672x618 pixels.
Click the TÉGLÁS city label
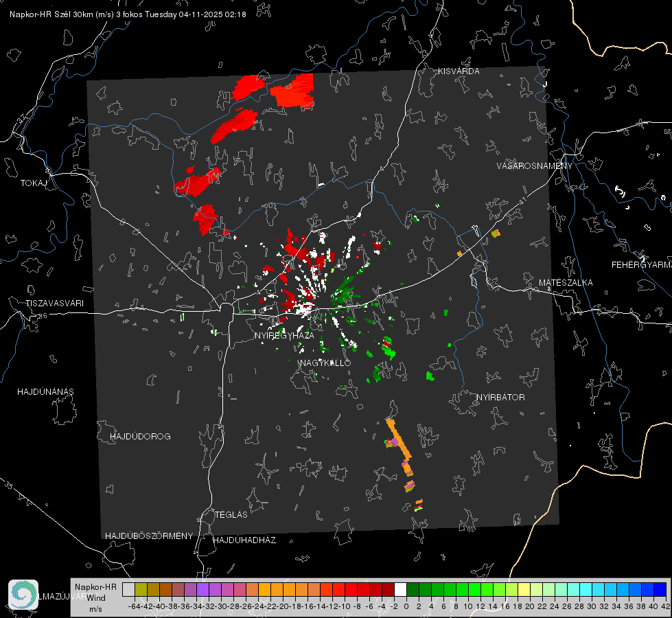tap(231, 515)
